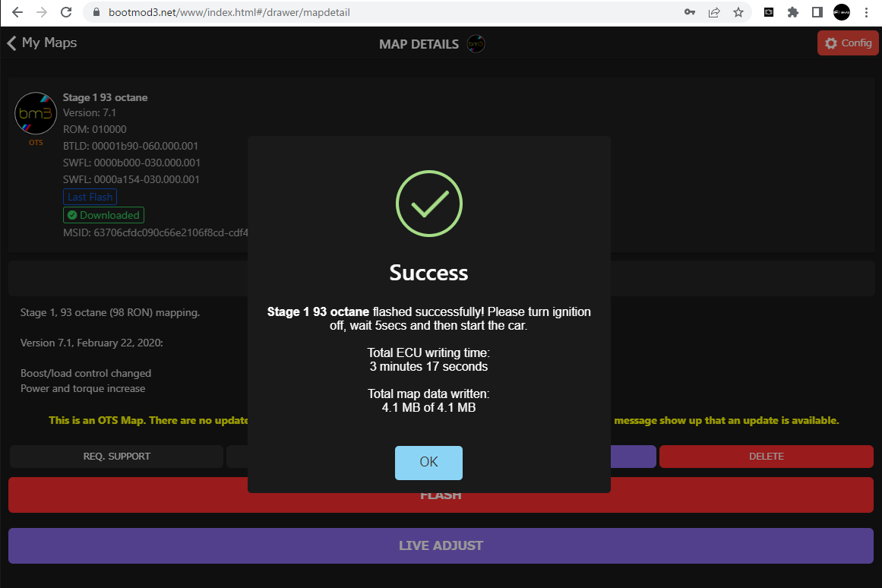
Task: Click the bm3 OTS map avatar
Action: pyautogui.click(x=36, y=113)
